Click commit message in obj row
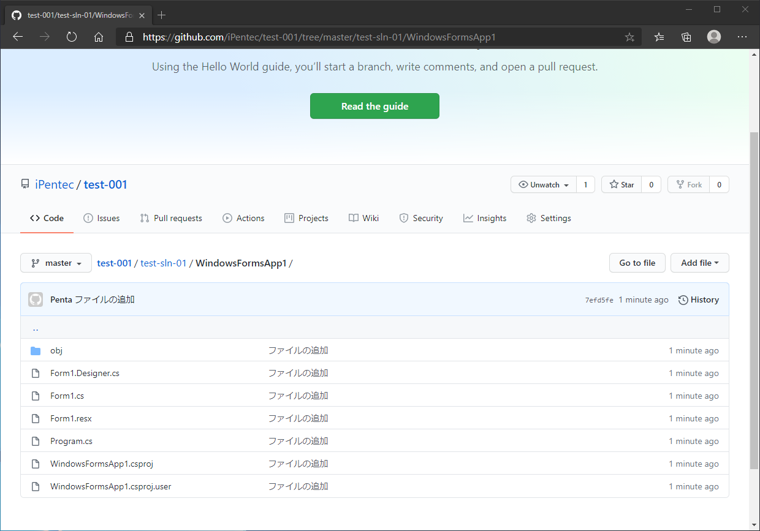 pos(298,350)
